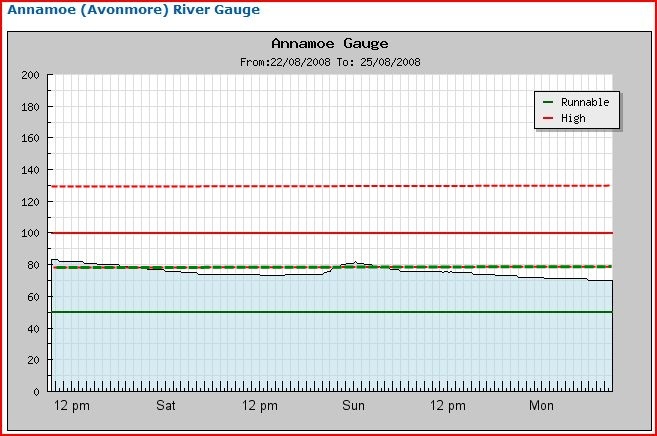The width and height of the screenshot is (657, 436).
Task: Click the Annamoe Gauge chart title
Action: 330,44
